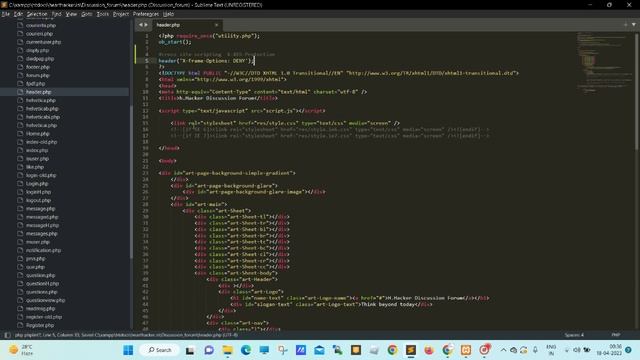
Task: Click the file icon beside Home.php
Action: click(20, 134)
